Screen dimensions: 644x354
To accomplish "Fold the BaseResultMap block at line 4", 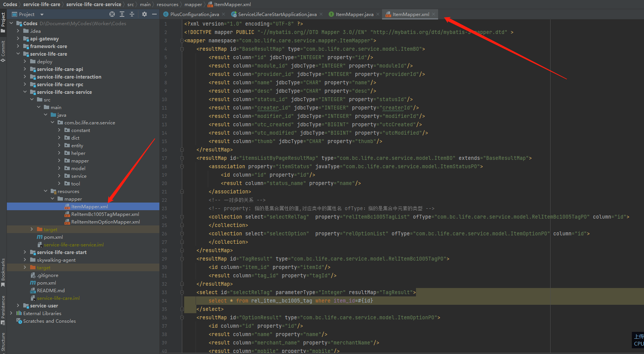I will (182, 49).
